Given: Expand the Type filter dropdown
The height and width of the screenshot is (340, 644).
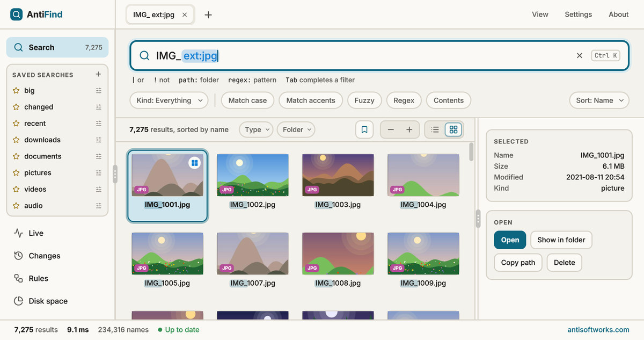Looking at the screenshot, I should 256,129.
